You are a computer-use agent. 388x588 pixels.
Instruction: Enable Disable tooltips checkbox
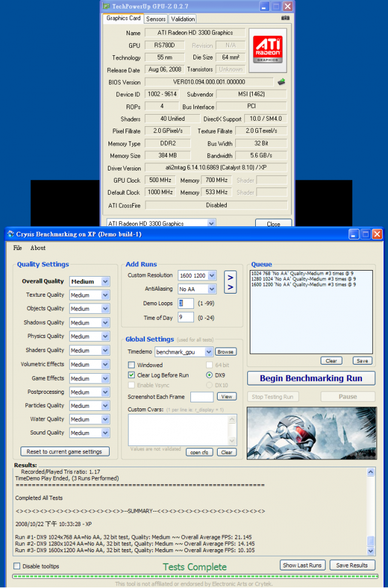pyautogui.click(x=17, y=566)
